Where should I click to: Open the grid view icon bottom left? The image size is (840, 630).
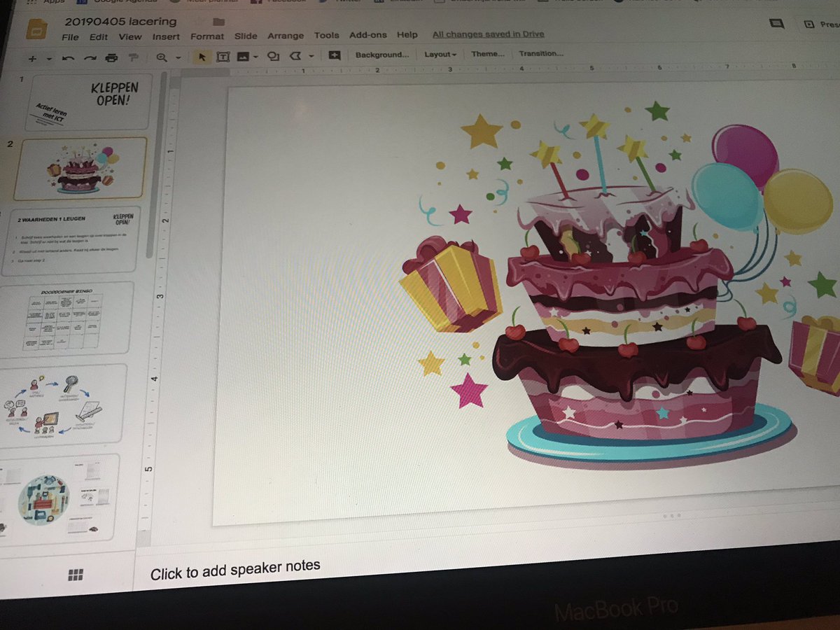click(x=73, y=574)
